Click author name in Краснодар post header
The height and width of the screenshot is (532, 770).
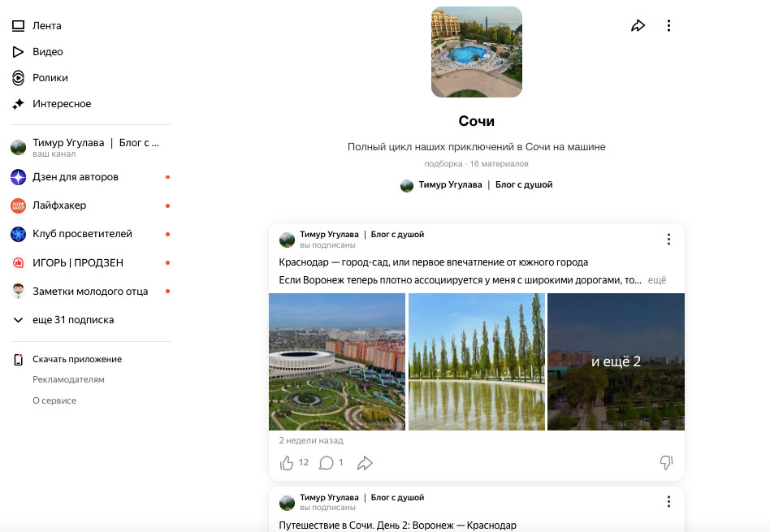pos(362,234)
